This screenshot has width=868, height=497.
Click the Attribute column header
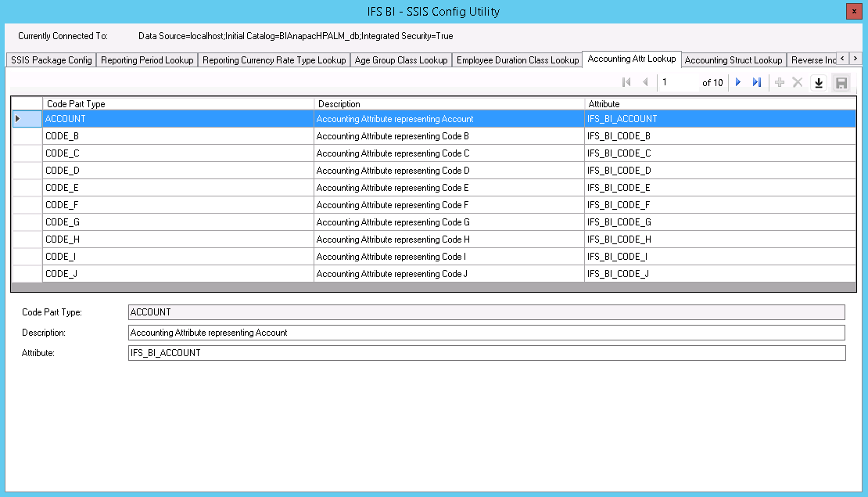click(604, 104)
